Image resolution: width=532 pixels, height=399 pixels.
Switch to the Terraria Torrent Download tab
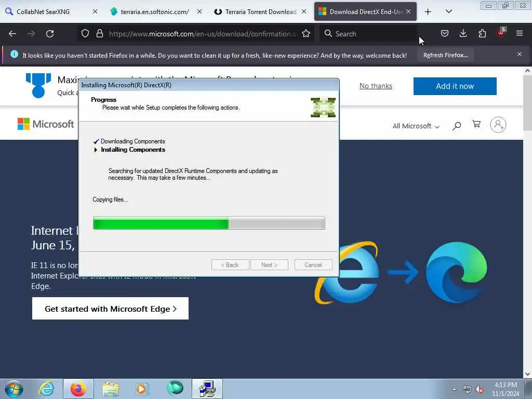pos(260,11)
